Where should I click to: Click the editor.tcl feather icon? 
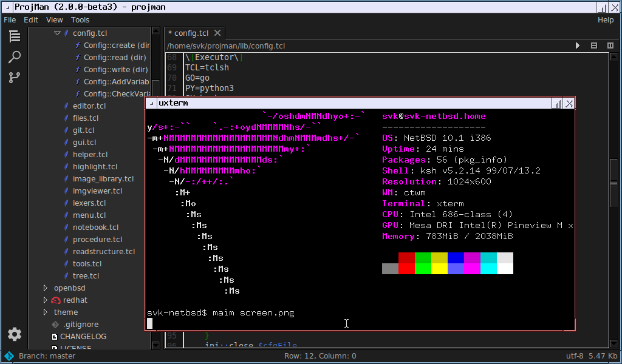[67, 106]
